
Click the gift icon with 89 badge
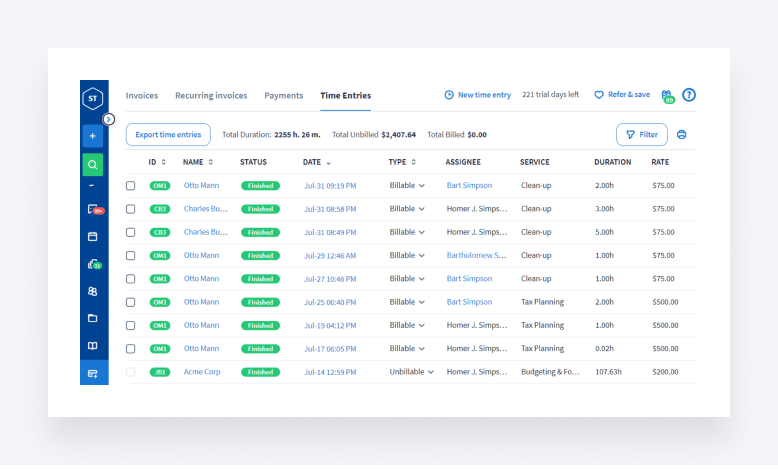tap(666, 95)
